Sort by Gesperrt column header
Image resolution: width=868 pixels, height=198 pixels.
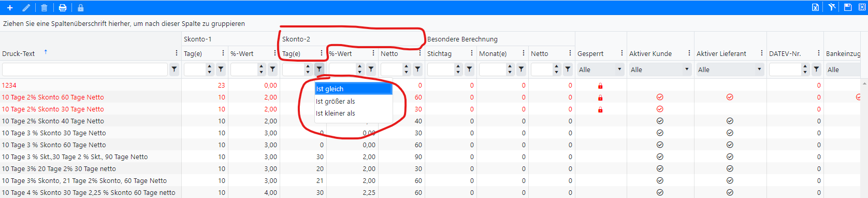[x=590, y=54]
